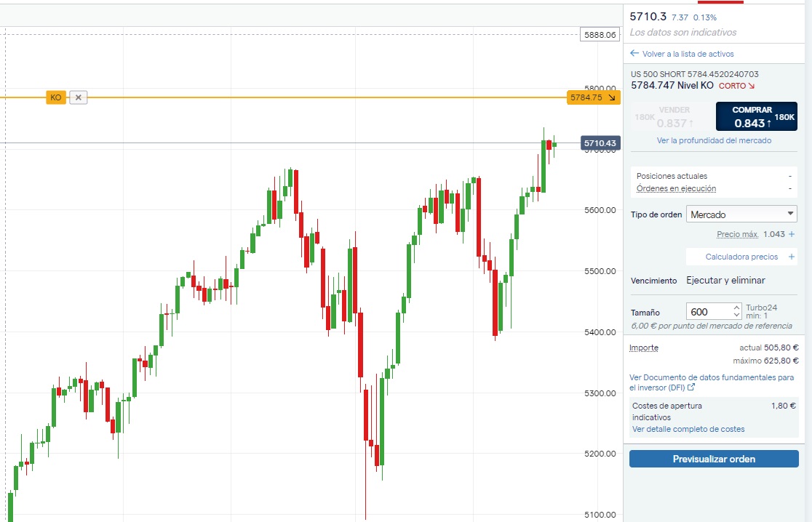Decrease Tamaño with the down arrow
Screen dimensions: 812x522
pyautogui.click(x=737, y=316)
